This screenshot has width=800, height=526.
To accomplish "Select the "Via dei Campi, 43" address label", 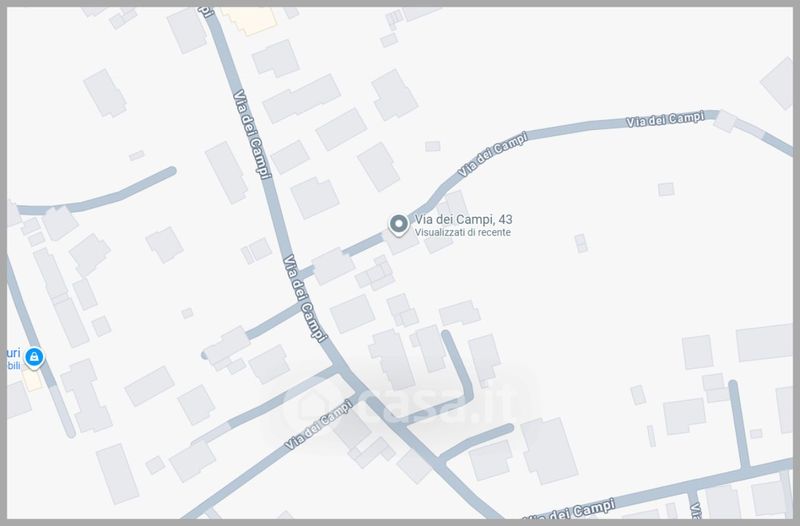I will click(463, 219).
